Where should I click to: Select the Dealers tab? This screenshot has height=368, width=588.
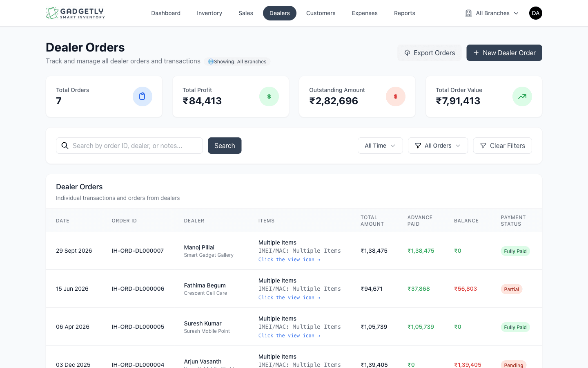click(x=280, y=13)
